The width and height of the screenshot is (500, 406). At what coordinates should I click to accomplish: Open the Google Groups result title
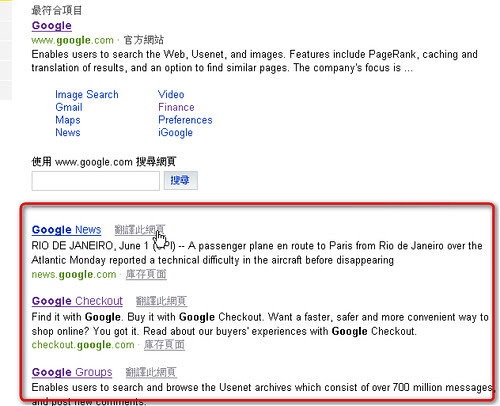(x=72, y=372)
